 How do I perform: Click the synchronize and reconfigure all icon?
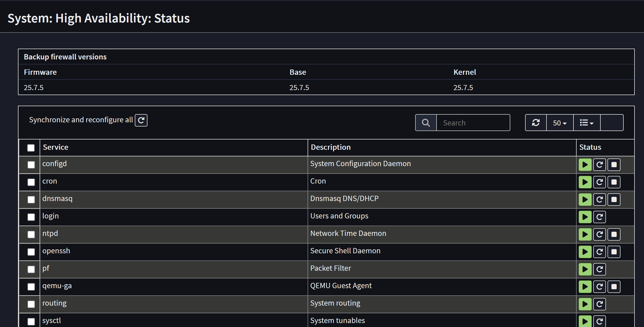[x=141, y=120]
